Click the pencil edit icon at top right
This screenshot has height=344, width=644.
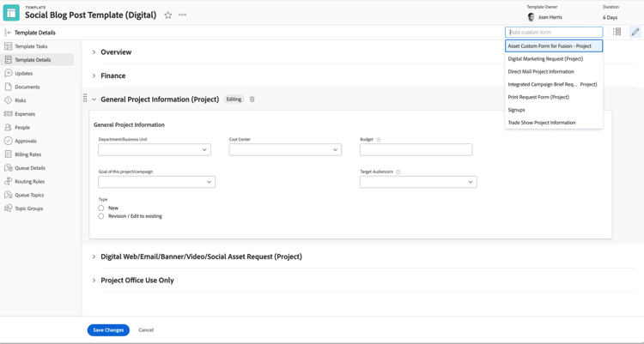[635, 33]
